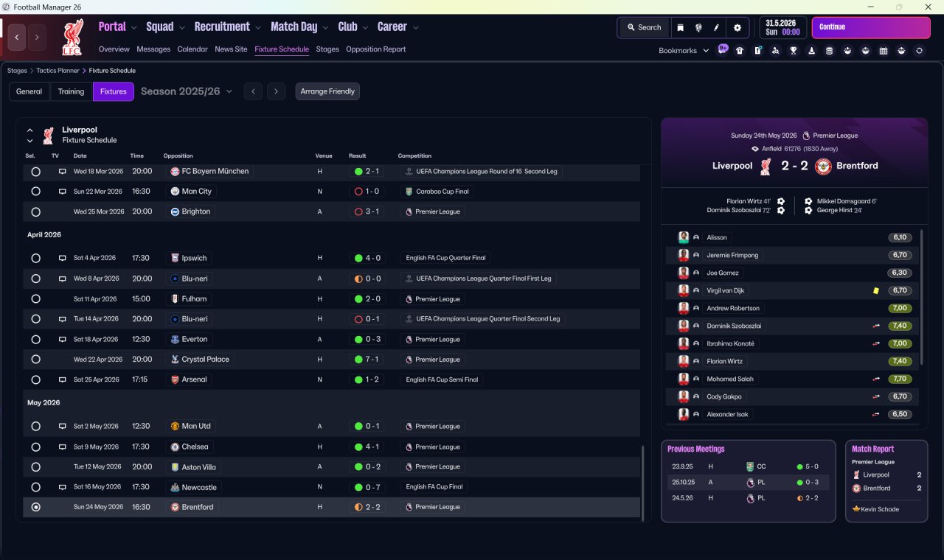Select the Arsenal fixture radio button
Viewport: 944px width, 560px height.
(x=35, y=379)
